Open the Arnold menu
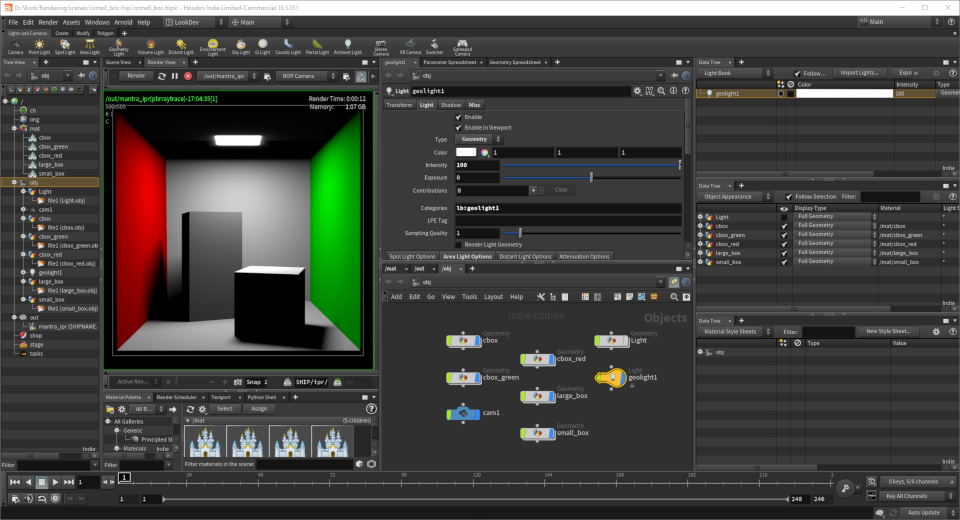960x520 pixels. 123,22
